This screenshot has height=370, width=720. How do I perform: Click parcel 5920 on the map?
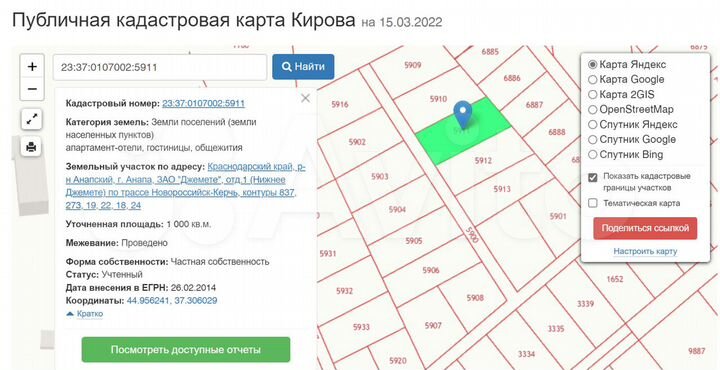pos(398,360)
